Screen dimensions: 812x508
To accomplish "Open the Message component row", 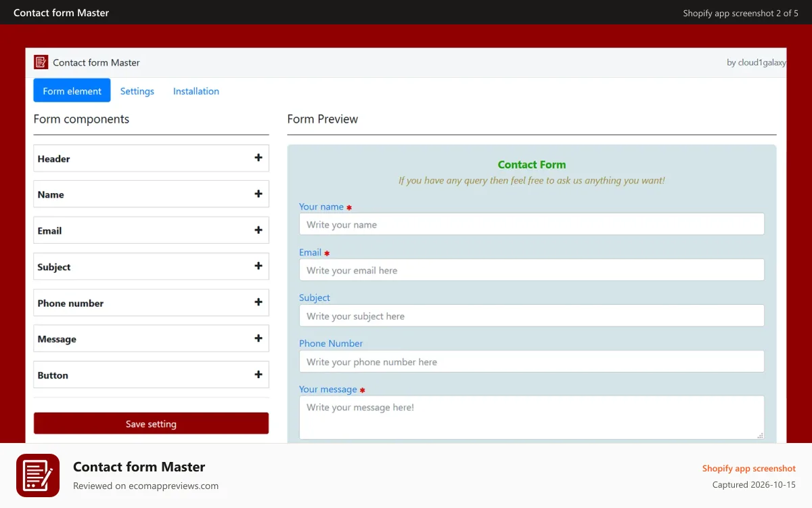I will click(151, 339).
